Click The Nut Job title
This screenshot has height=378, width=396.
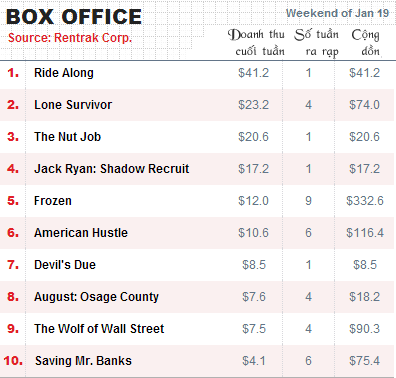[x=67, y=137]
